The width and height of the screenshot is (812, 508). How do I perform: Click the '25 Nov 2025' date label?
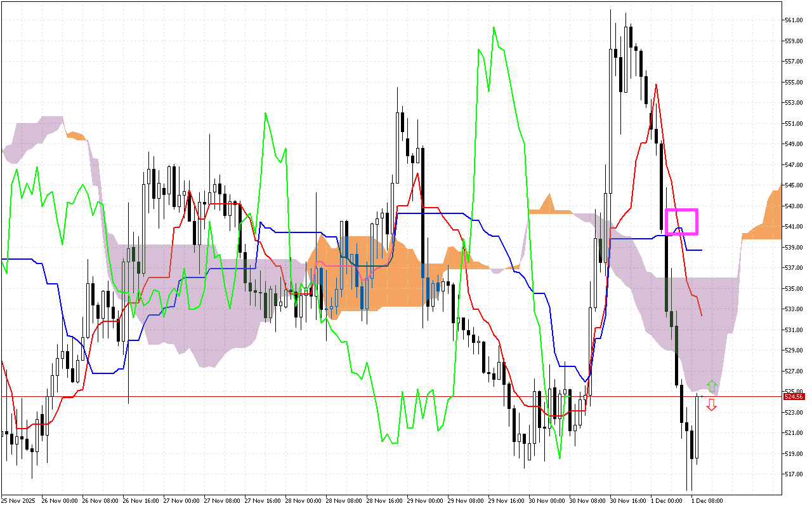click(x=18, y=500)
